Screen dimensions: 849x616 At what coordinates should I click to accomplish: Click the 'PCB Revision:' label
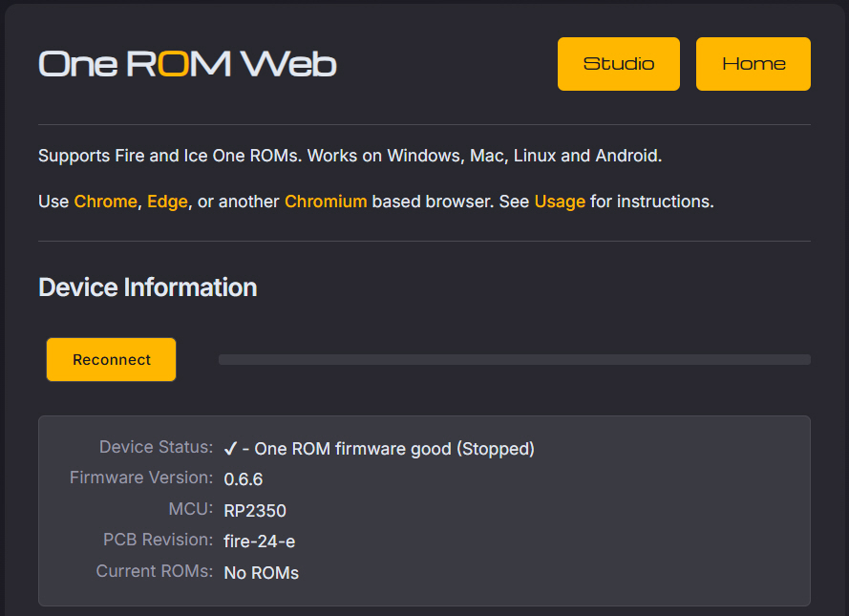point(158,540)
